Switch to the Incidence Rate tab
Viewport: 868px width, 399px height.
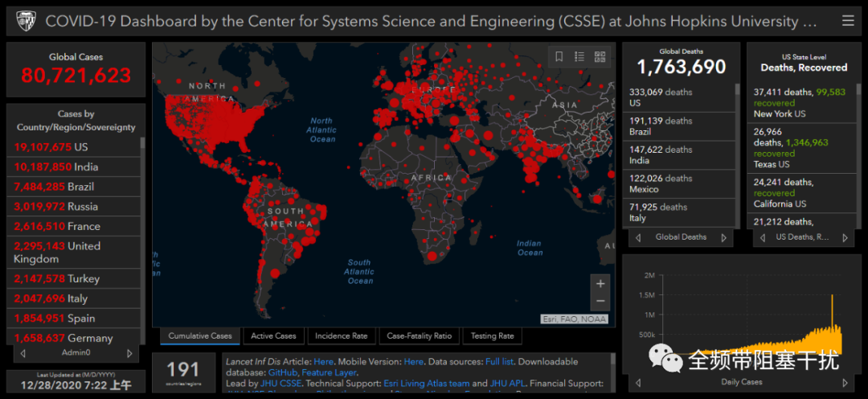click(x=341, y=335)
